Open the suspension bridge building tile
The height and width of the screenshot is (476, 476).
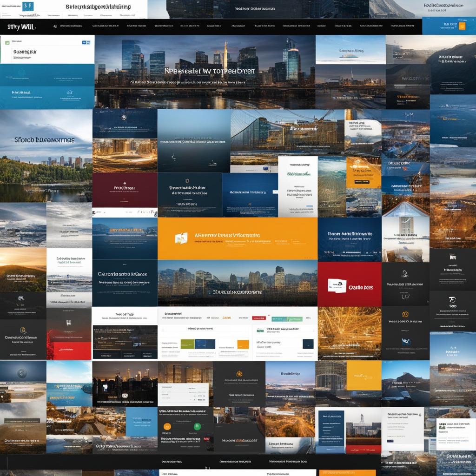287,132
